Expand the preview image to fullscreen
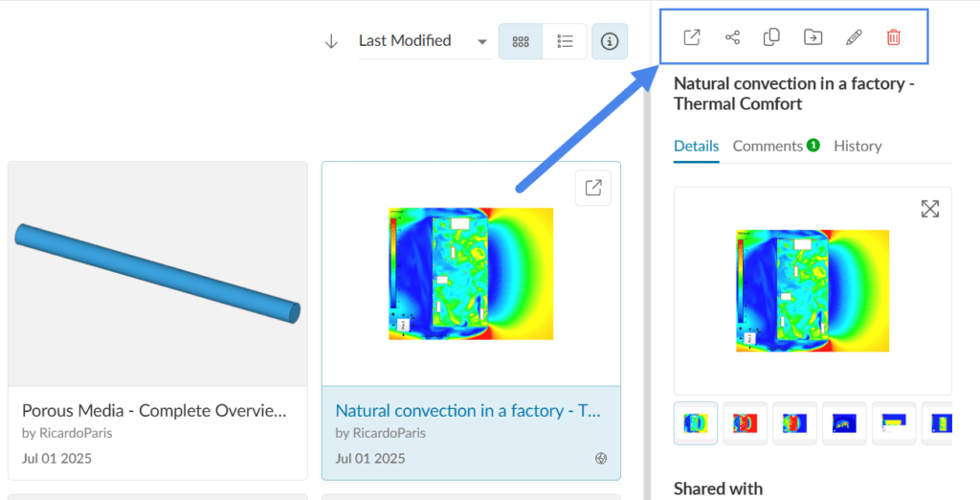 [929, 209]
